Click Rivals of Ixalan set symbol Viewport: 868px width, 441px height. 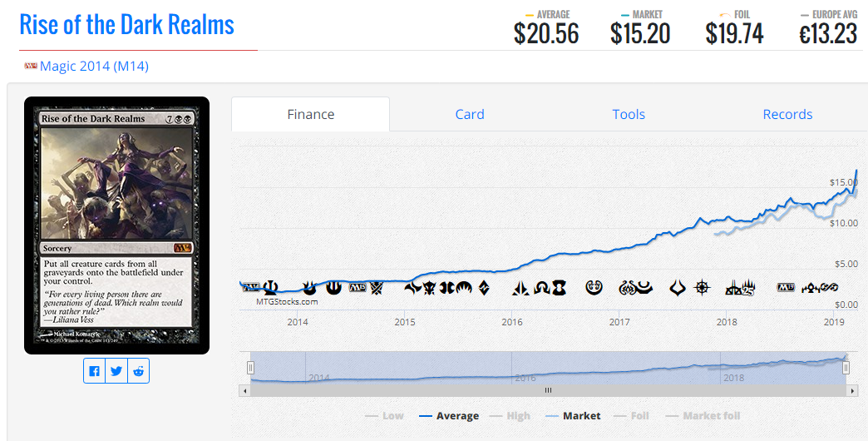(733, 288)
